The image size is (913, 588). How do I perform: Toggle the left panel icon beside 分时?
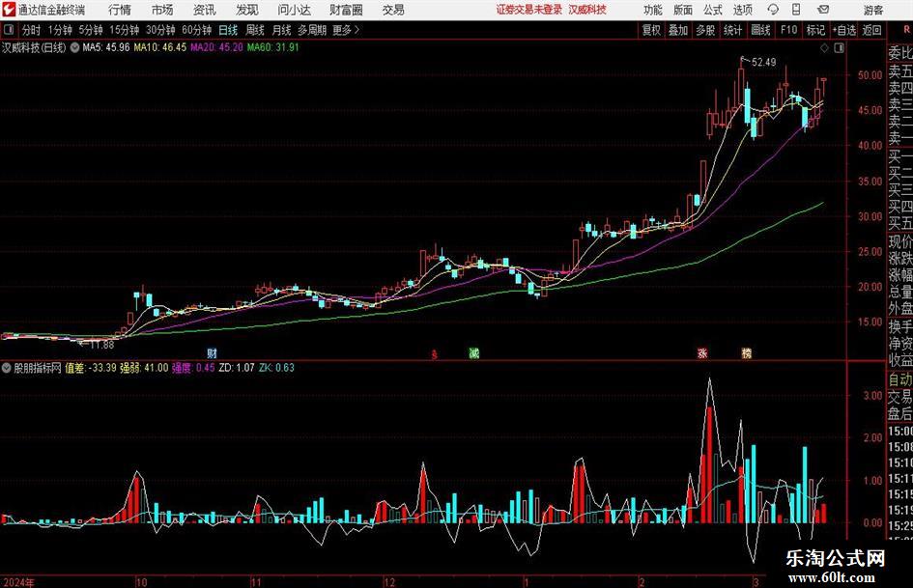(9, 30)
